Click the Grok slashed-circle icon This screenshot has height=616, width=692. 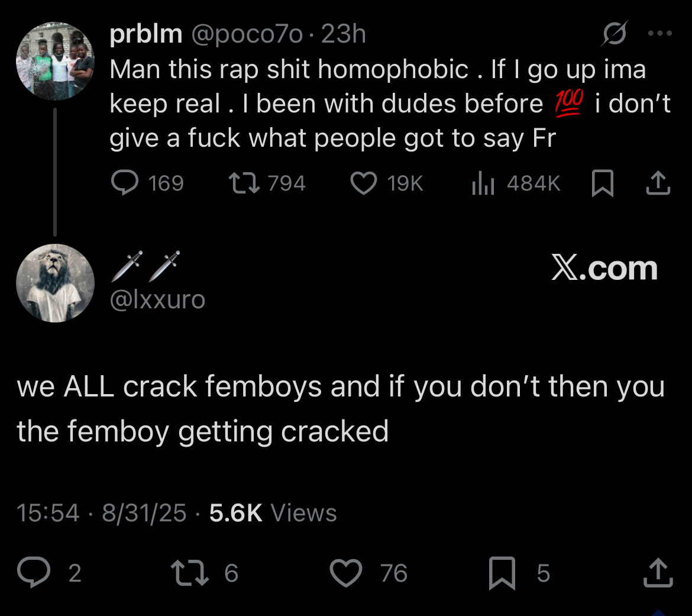tap(615, 33)
